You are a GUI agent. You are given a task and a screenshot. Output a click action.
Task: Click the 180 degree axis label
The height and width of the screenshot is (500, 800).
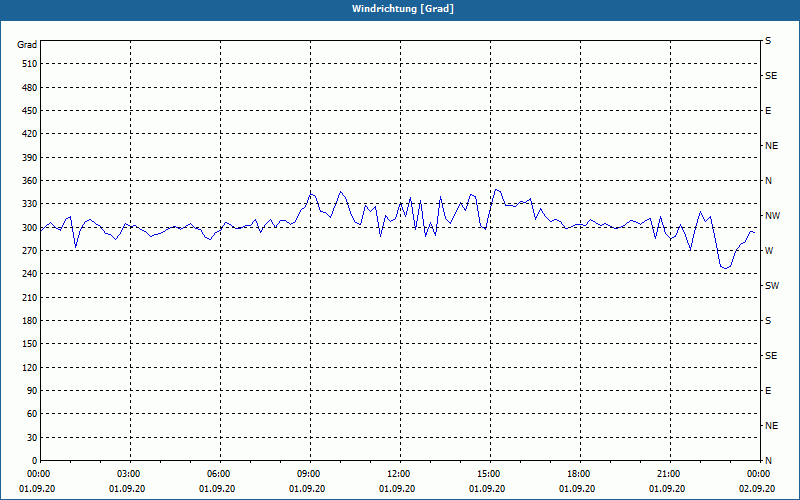[x=30, y=321]
